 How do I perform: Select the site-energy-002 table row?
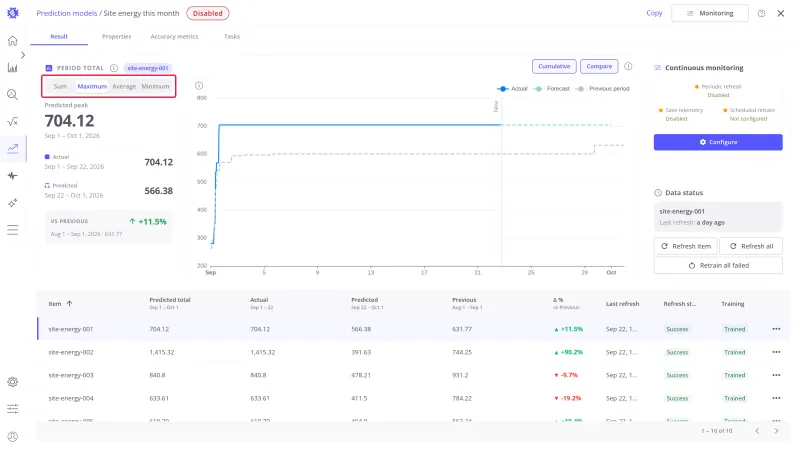tap(413, 352)
